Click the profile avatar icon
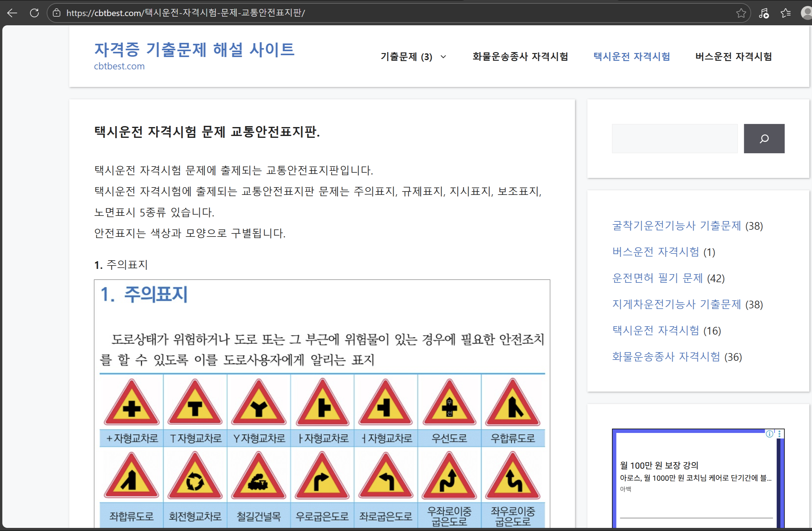 [x=806, y=13]
